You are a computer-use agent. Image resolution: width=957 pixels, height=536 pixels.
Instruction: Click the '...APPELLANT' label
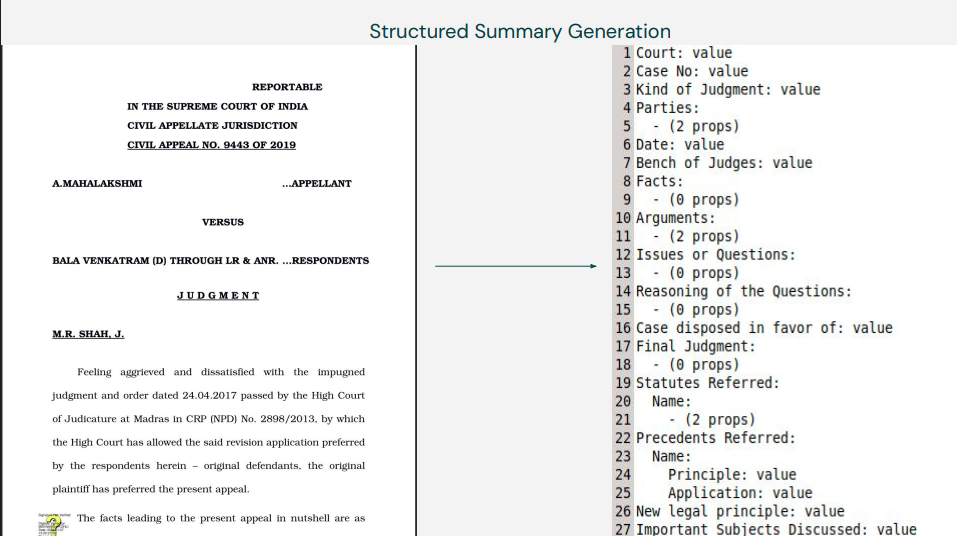[317, 183]
